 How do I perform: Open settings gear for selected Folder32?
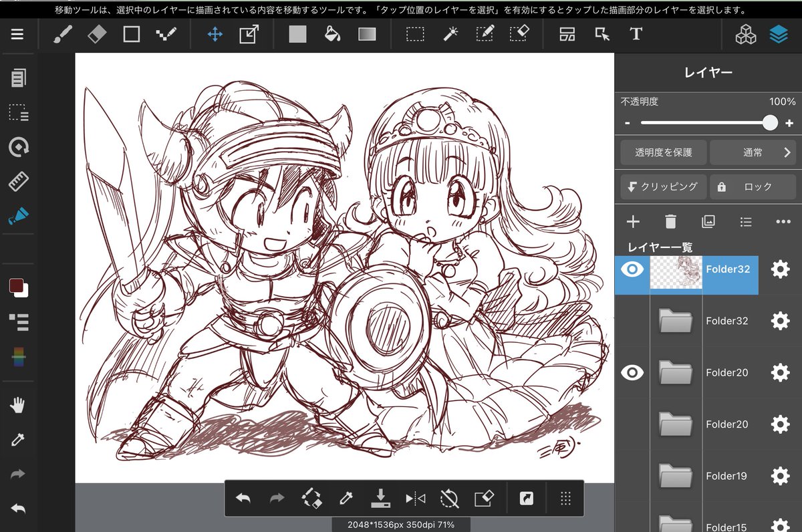[780, 269]
